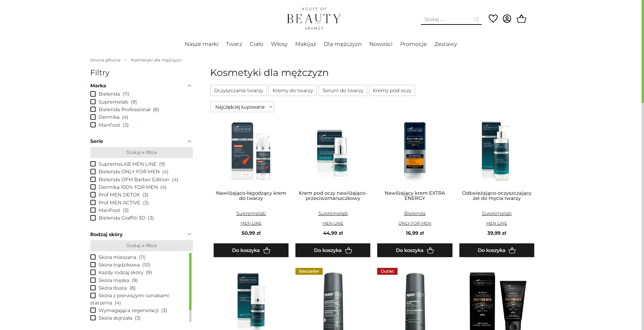Viewport: 644px width, 330px height.
Task: Open Nawilżający krem EXTRA ENERGY product image
Action: (415, 151)
